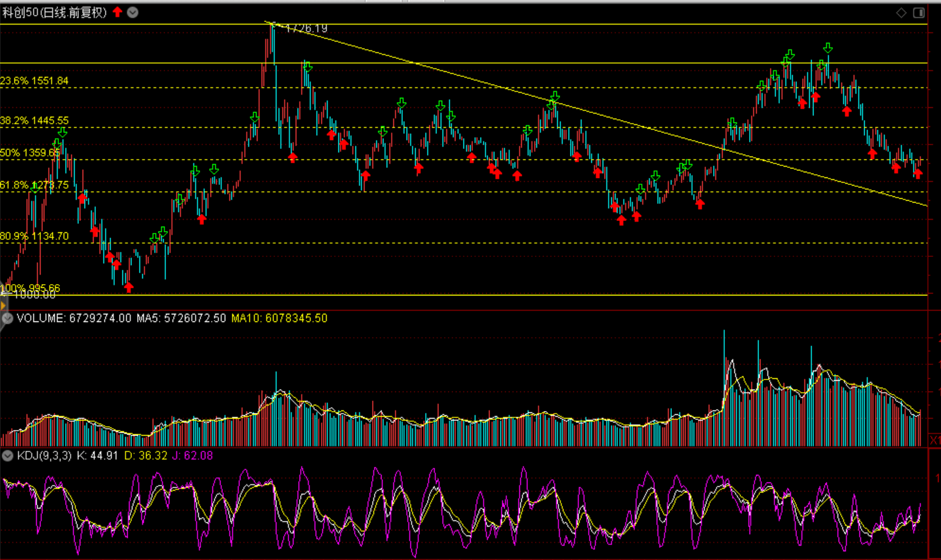Click the orange arrow tab on the left edge
The width and height of the screenshot is (941, 560).
click(3, 305)
